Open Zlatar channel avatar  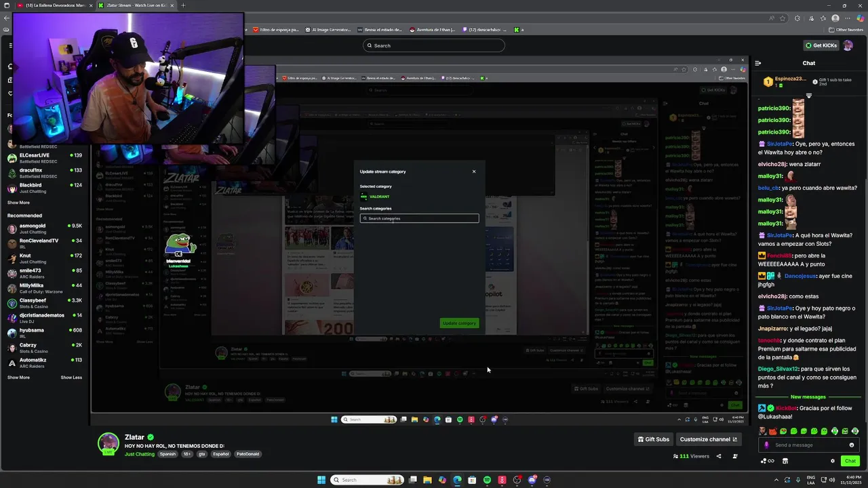click(x=108, y=443)
